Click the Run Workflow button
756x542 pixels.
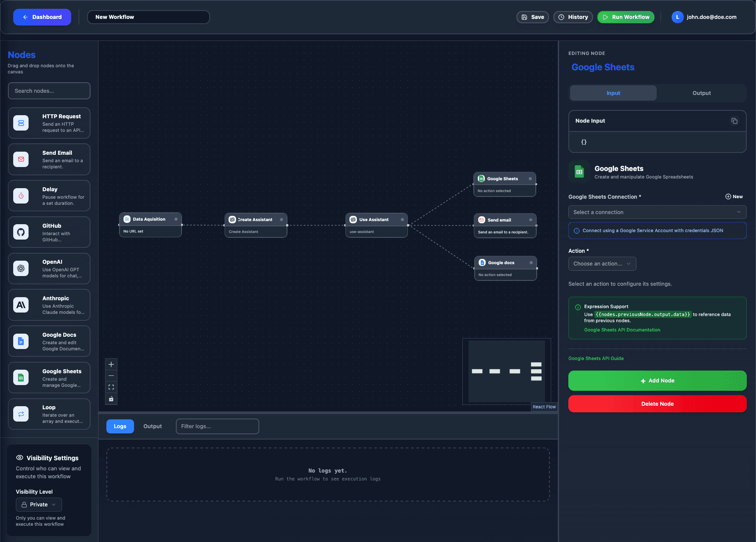625,17
